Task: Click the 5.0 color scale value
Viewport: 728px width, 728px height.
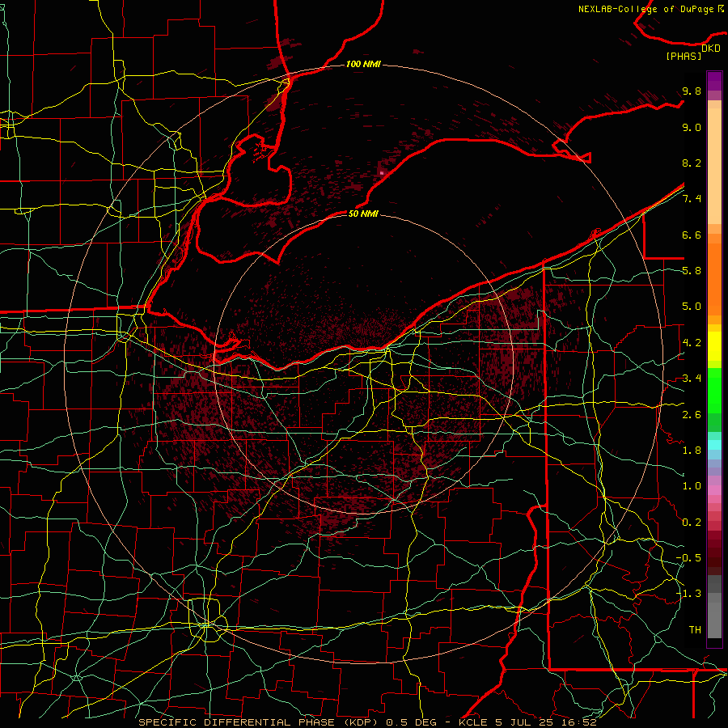Action: [x=692, y=307]
